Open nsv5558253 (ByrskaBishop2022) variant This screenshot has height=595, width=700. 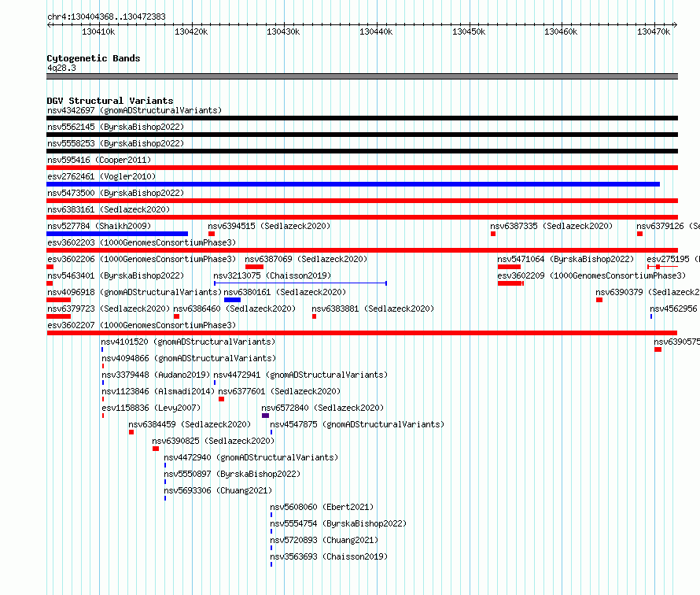click(x=116, y=143)
